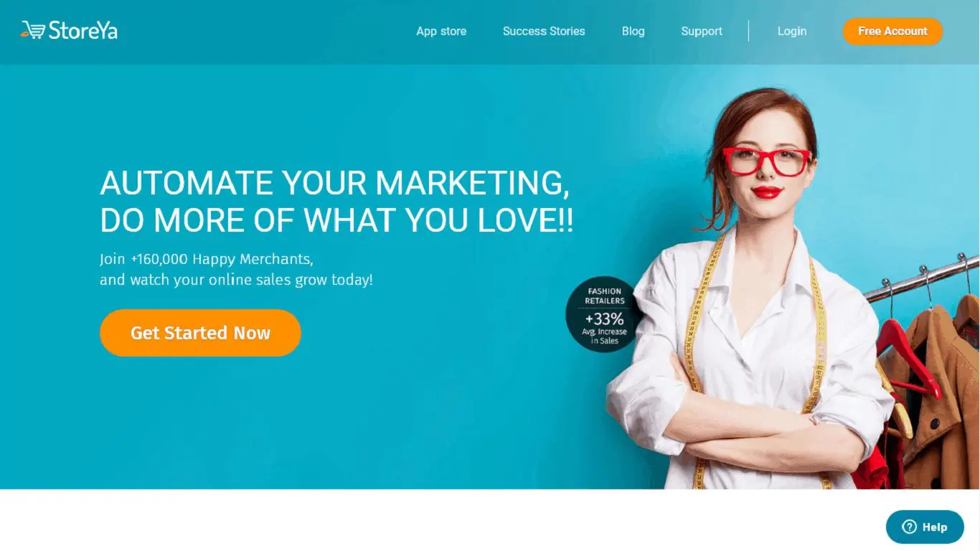Open the Blog link in navigation
The width and height of the screenshot is (980, 551).
[x=633, y=32]
